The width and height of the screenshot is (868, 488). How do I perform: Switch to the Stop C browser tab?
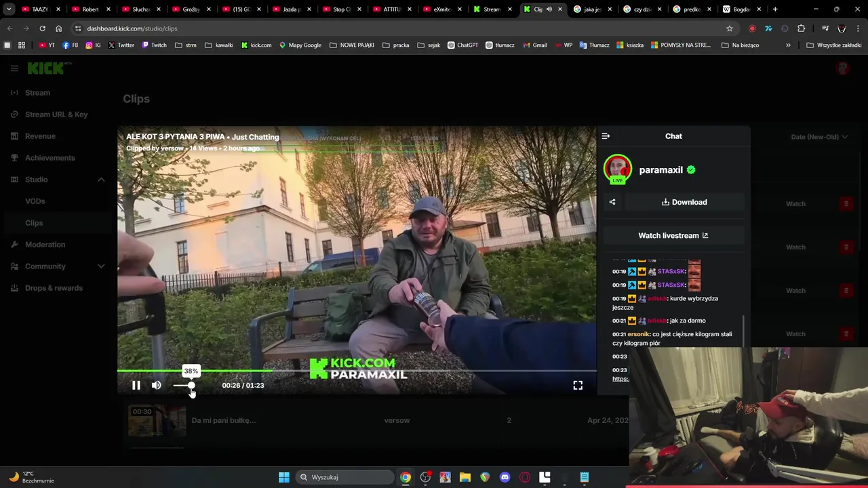pyautogui.click(x=342, y=9)
